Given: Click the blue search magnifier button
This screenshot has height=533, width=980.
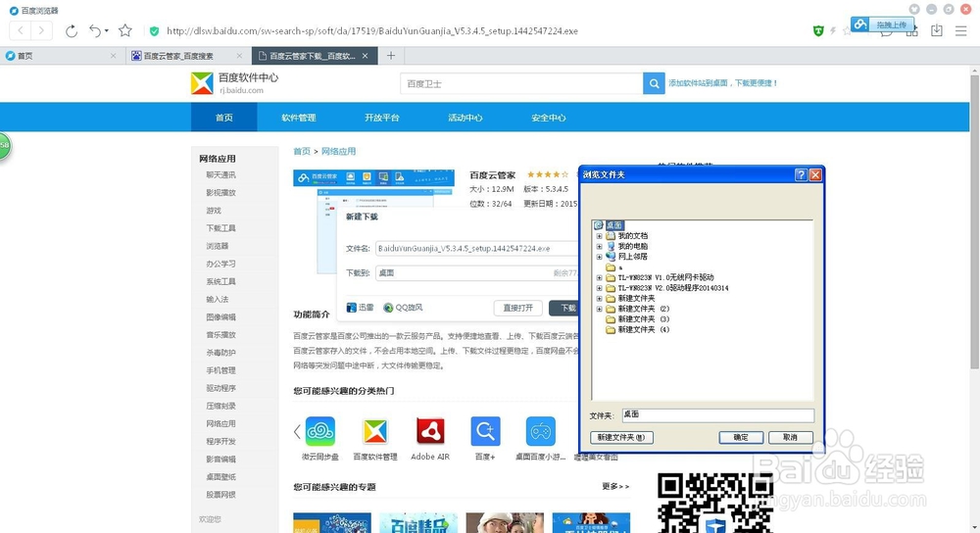Looking at the screenshot, I should [653, 83].
